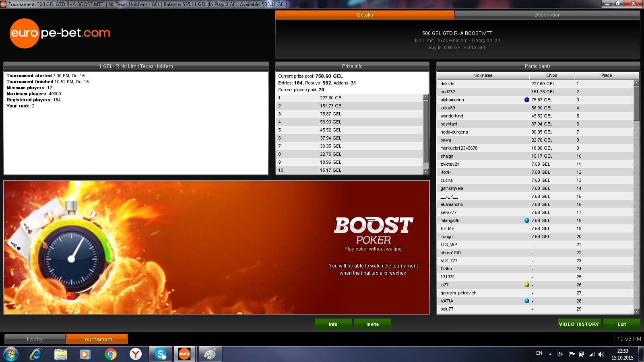Select the Tournament tab

(x=97, y=339)
